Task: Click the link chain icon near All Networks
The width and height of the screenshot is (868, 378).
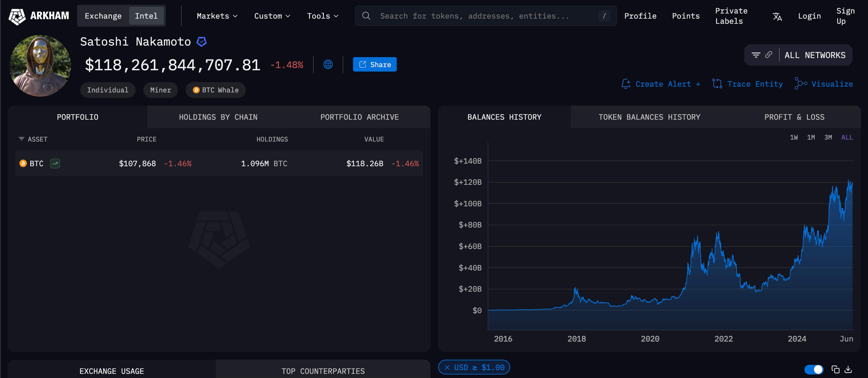Action: point(769,55)
